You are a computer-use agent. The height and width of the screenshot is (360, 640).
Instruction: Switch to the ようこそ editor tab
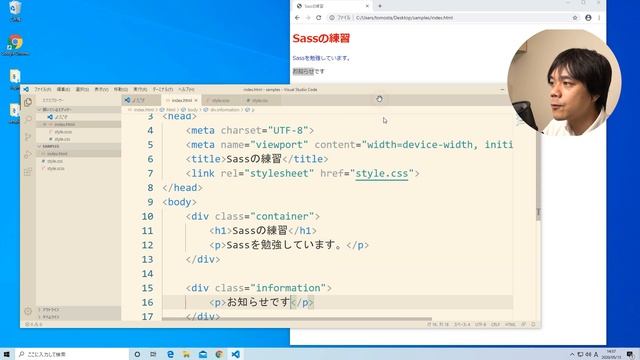click(x=141, y=100)
